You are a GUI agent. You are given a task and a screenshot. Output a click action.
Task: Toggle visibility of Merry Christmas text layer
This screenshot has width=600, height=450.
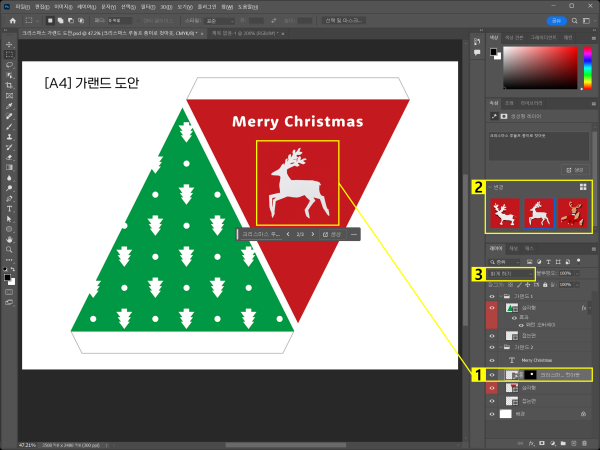[492, 360]
